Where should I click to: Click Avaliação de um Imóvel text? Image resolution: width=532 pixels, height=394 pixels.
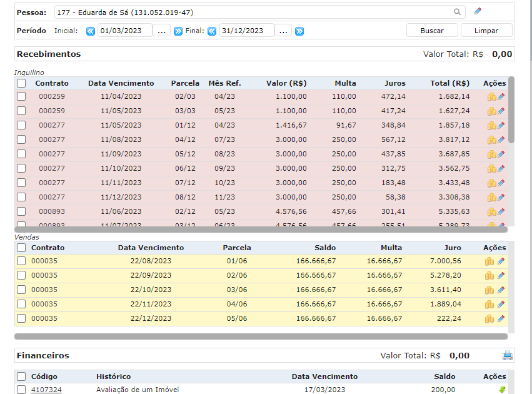click(x=138, y=390)
